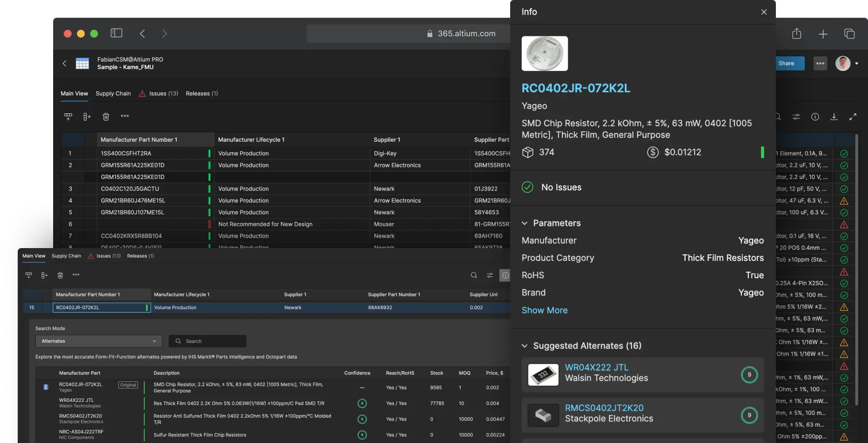Click the browser share icon

[797, 34]
